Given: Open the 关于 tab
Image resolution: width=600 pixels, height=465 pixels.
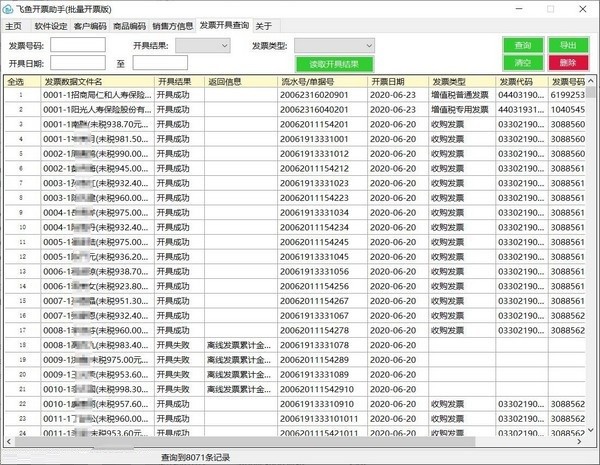Looking at the screenshot, I should coord(263,26).
